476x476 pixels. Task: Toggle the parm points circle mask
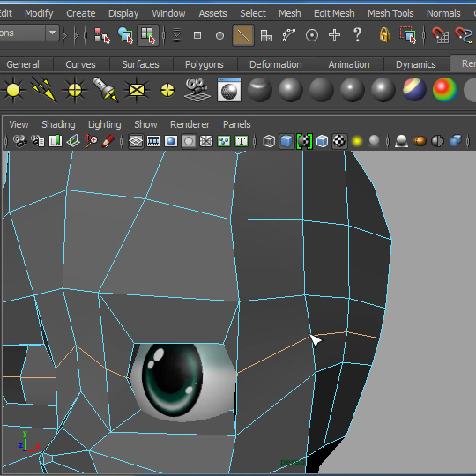point(219,36)
